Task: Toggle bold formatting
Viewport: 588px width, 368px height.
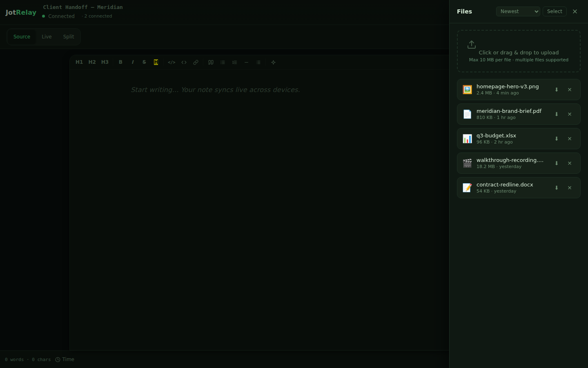Action: tap(120, 62)
